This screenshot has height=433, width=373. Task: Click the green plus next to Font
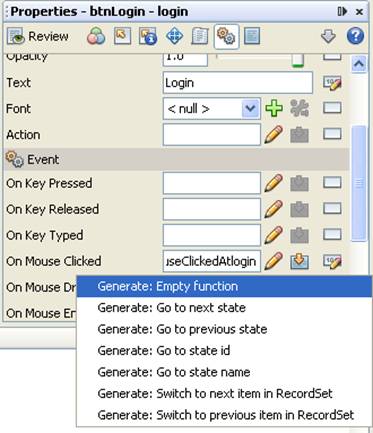pyautogui.click(x=274, y=109)
